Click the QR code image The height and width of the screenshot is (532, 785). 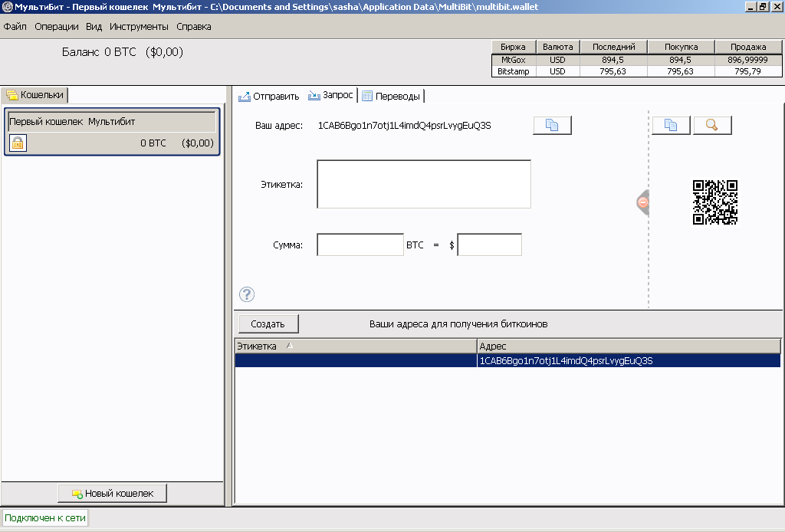[715, 202]
